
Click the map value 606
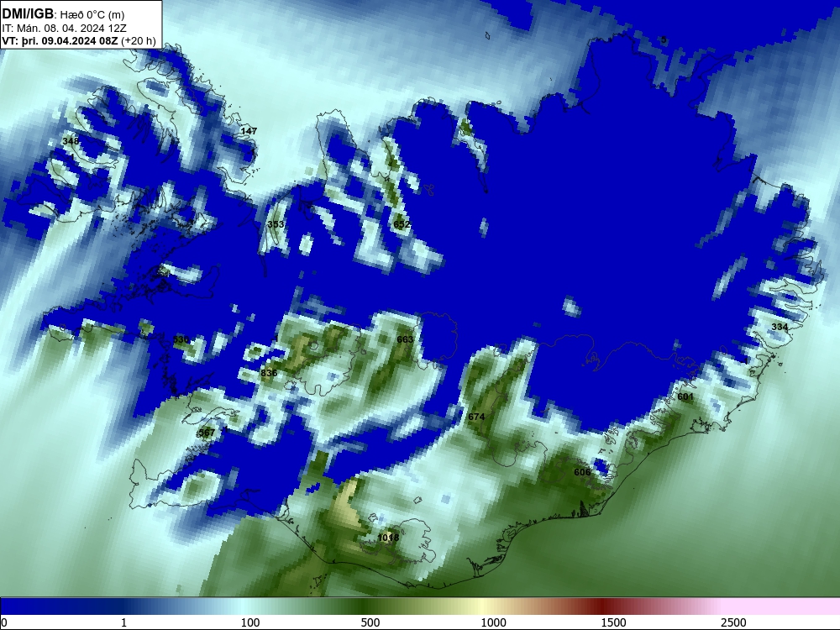pyautogui.click(x=582, y=472)
